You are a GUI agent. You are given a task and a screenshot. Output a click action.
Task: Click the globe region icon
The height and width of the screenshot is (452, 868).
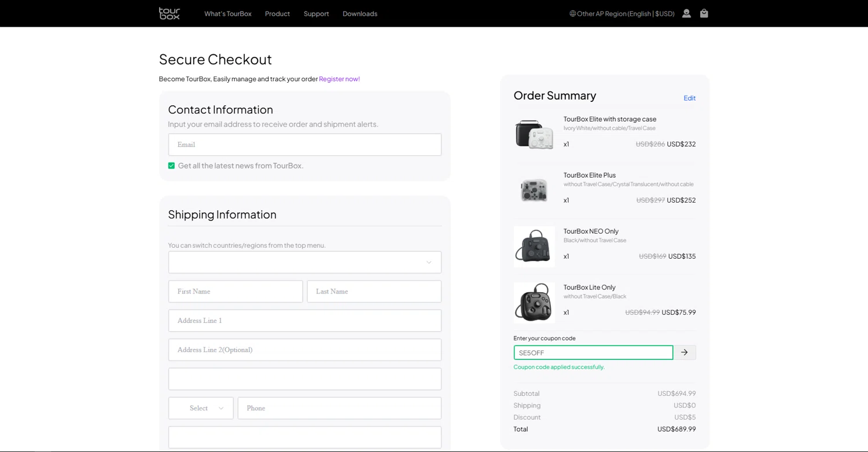point(572,13)
